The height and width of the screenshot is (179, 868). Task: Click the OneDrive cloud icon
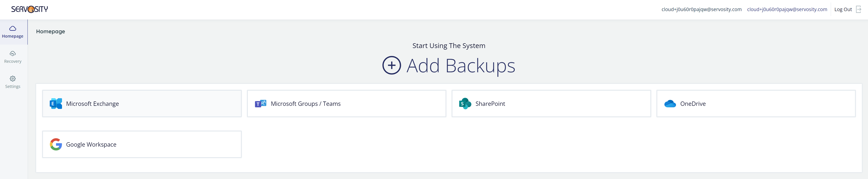click(670, 104)
